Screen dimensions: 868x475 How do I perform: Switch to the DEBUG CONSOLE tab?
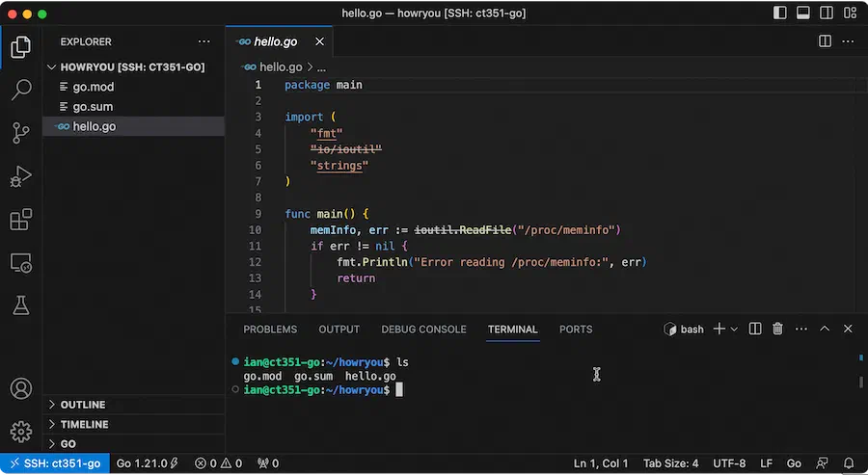(x=423, y=329)
